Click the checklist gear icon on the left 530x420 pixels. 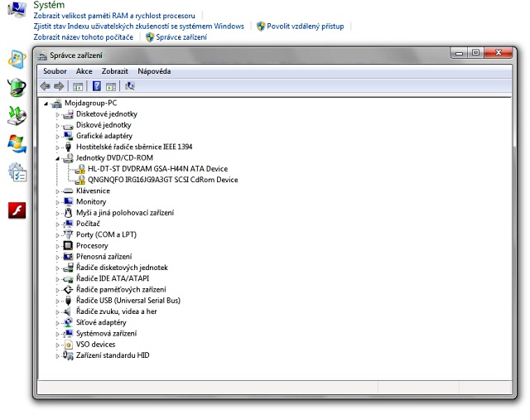17,172
